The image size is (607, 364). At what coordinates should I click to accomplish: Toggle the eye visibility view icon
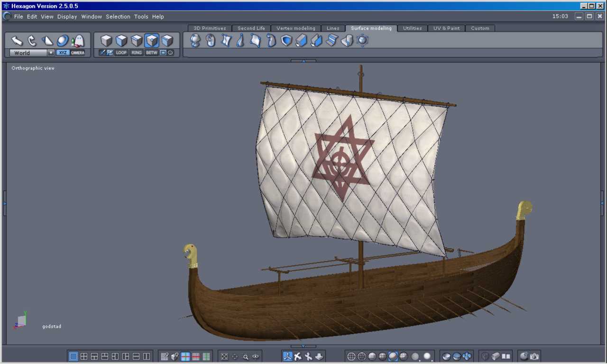coord(256,356)
